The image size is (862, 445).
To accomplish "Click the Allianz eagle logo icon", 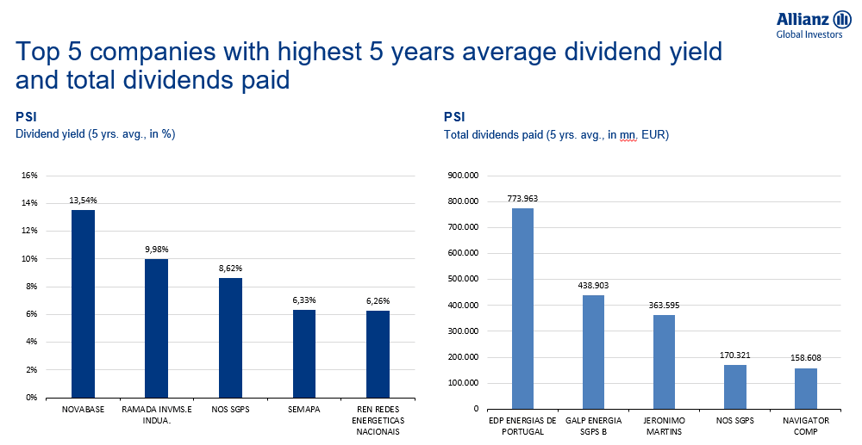I will pyautogui.click(x=840, y=19).
